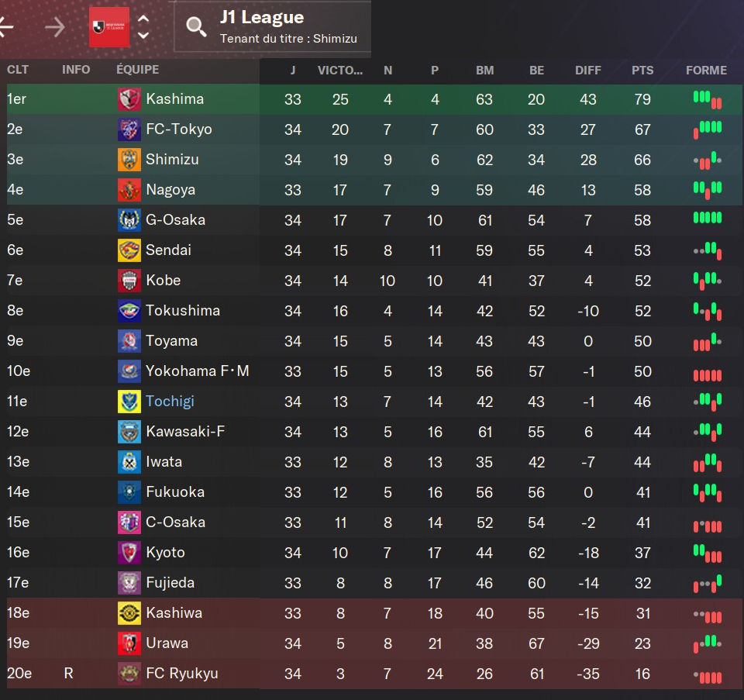744x700 pixels.
Task: Click the FORME column header
Action: pyautogui.click(x=706, y=71)
